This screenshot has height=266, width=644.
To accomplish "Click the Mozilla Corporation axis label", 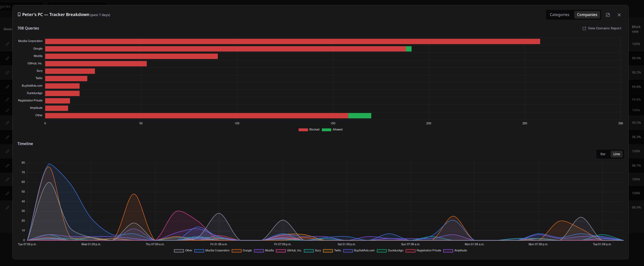I will [x=30, y=41].
